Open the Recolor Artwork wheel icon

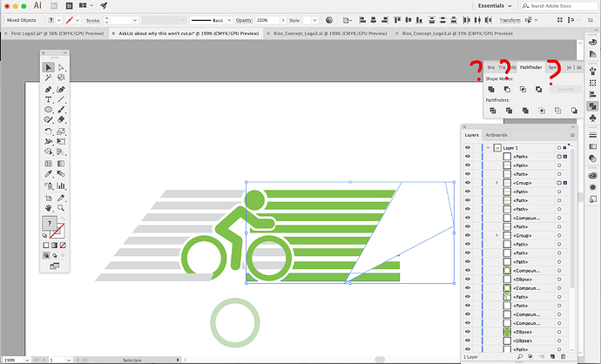coord(329,20)
